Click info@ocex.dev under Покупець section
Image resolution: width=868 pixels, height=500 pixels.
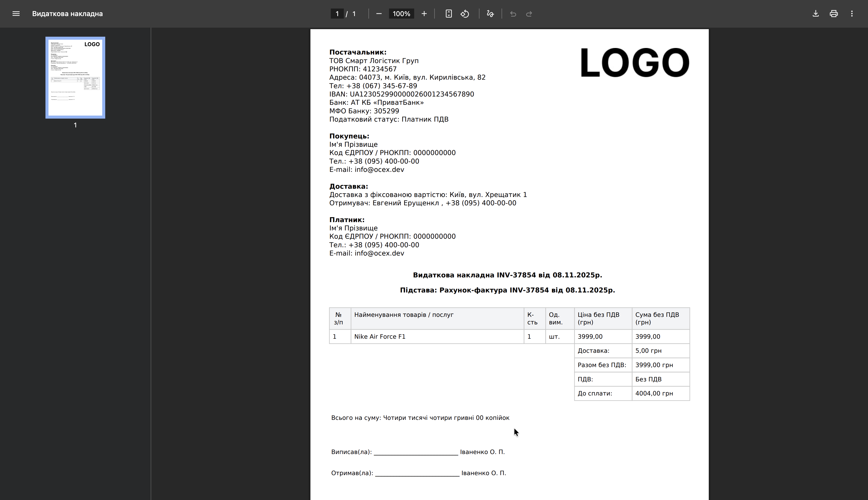(379, 169)
